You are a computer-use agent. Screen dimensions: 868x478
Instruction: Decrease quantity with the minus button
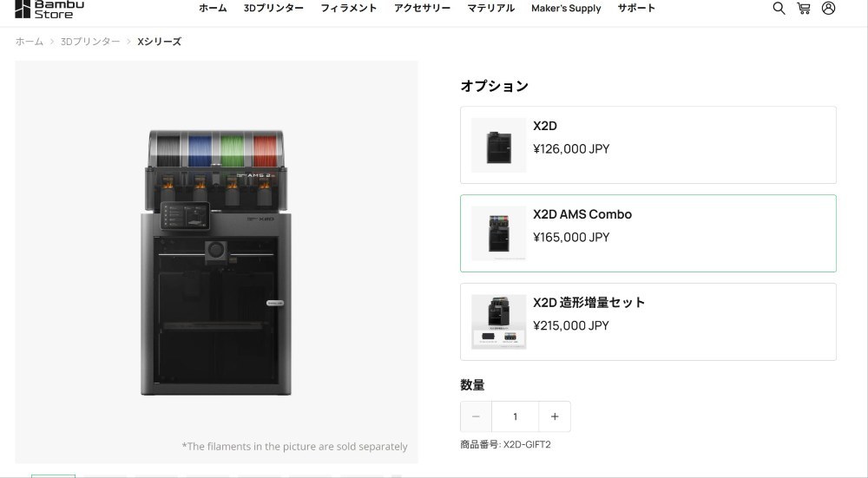tap(476, 416)
